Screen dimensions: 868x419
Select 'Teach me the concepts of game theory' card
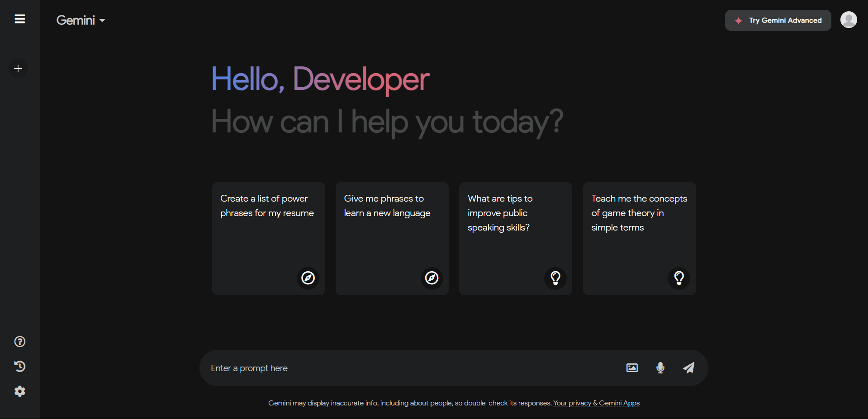(640, 239)
